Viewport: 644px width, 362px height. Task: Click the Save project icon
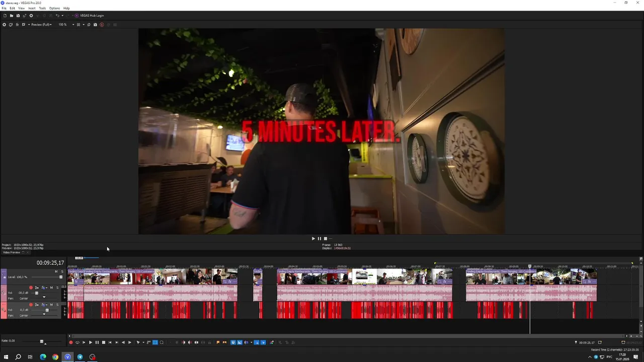point(18,16)
